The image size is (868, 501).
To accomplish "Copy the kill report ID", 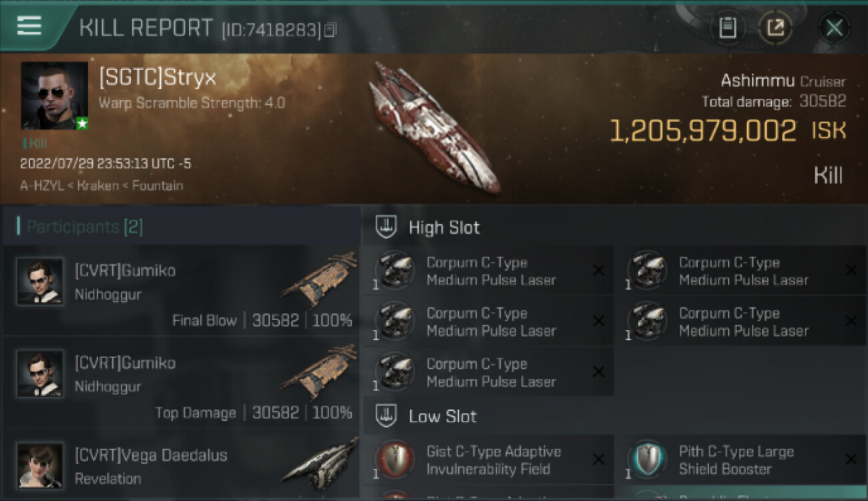I will (330, 30).
